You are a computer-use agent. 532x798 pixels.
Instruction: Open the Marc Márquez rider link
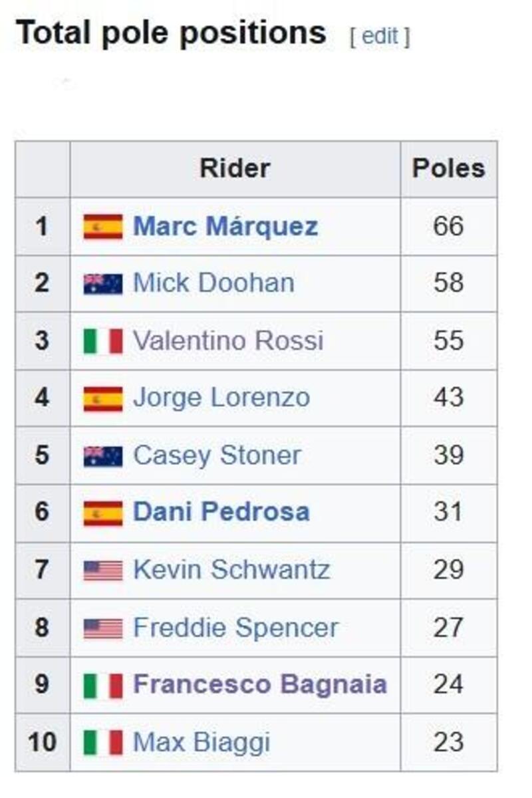(225, 227)
